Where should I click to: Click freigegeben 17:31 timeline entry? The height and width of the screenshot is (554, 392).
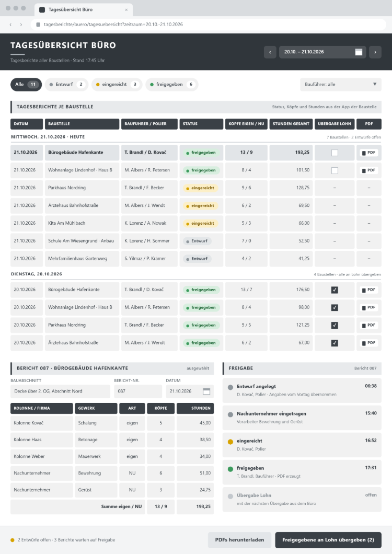(x=302, y=472)
